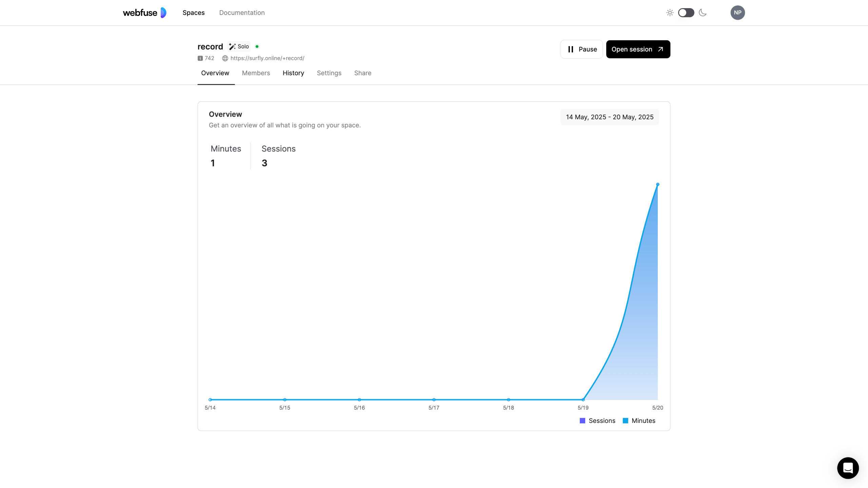Click the globe icon beside space URL
Viewport: 868px width, 488px height.
click(x=225, y=58)
